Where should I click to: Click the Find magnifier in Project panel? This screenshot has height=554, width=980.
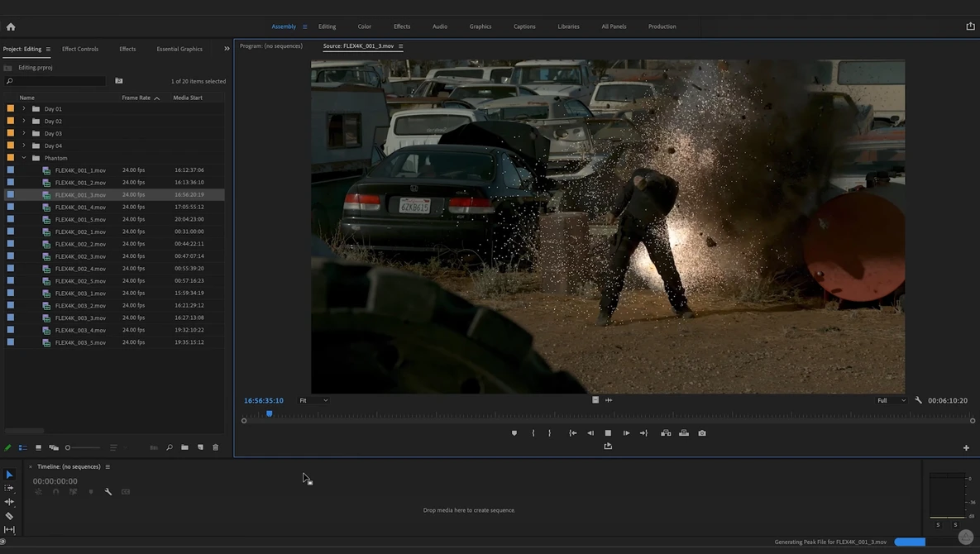[x=170, y=447]
